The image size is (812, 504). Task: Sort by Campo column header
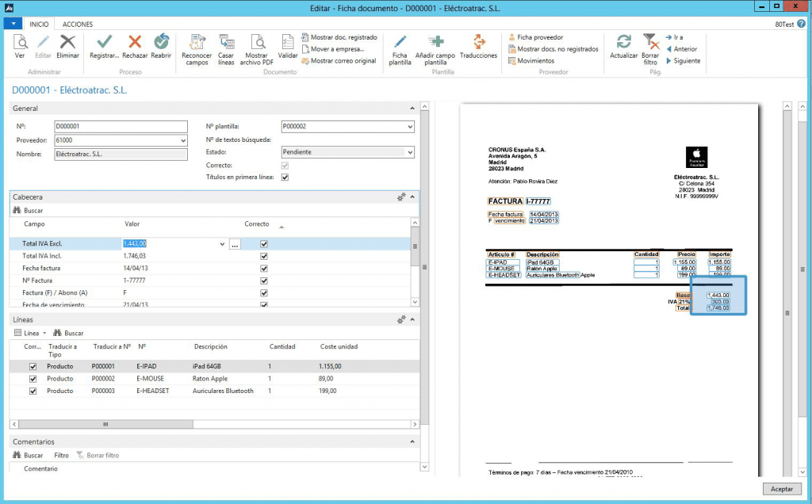(35, 224)
